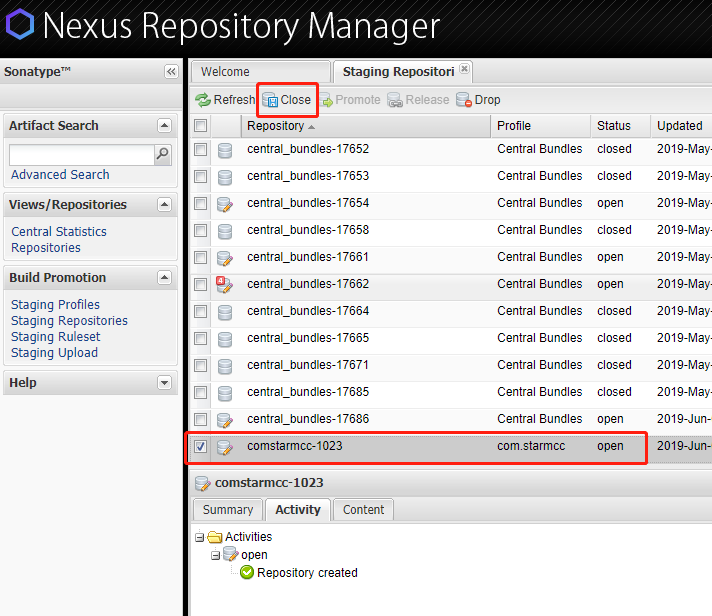Open the Advanced Search link
The image size is (712, 616).
tap(60, 175)
